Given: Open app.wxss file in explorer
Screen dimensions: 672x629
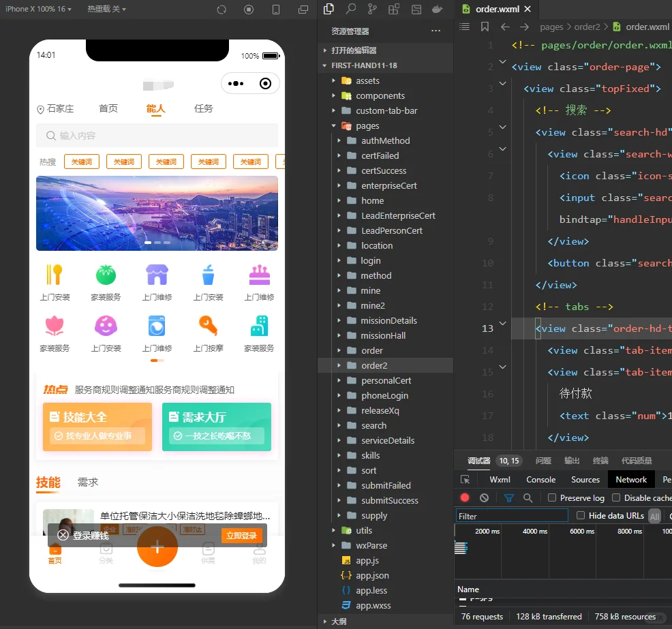Looking at the screenshot, I should [x=385, y=605].
